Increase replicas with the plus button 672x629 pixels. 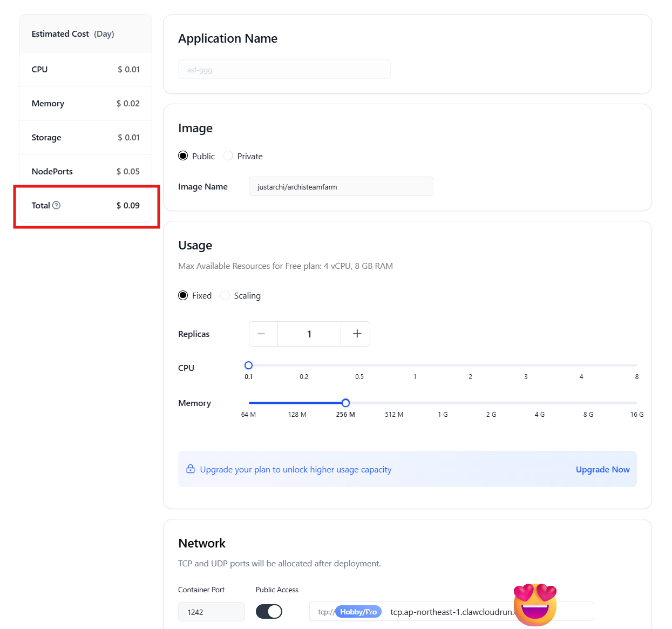[357, 334]
